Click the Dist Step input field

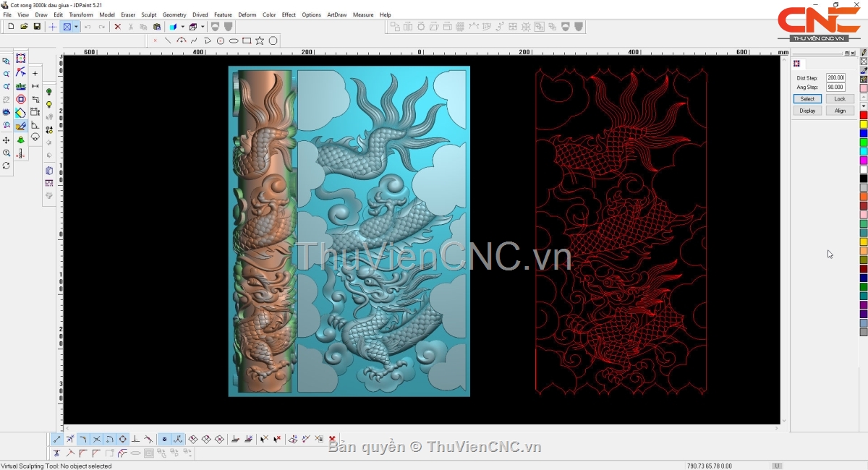(x=835, y=77)
